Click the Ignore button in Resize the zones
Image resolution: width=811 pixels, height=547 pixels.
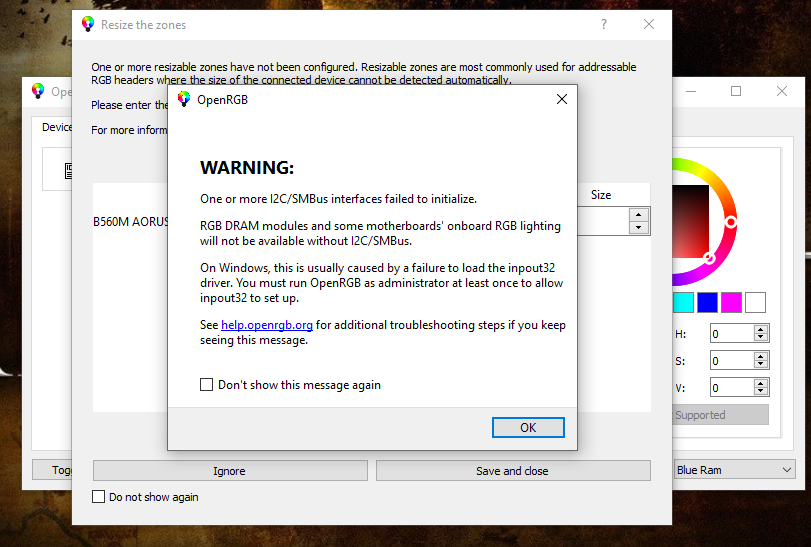click(x=230, y=471)
